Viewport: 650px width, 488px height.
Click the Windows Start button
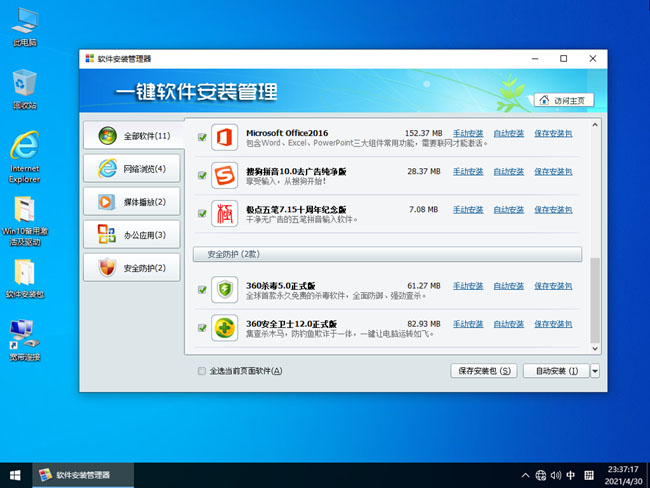(15, 475)
